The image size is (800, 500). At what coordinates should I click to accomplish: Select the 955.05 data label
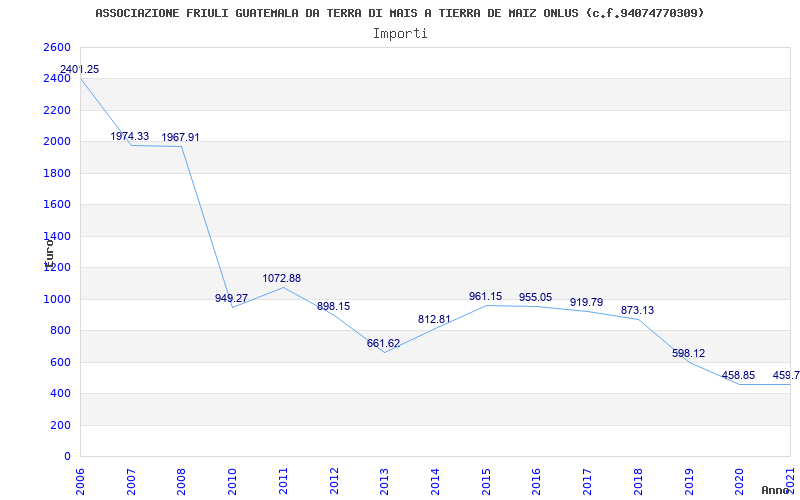tap(535, 297)
